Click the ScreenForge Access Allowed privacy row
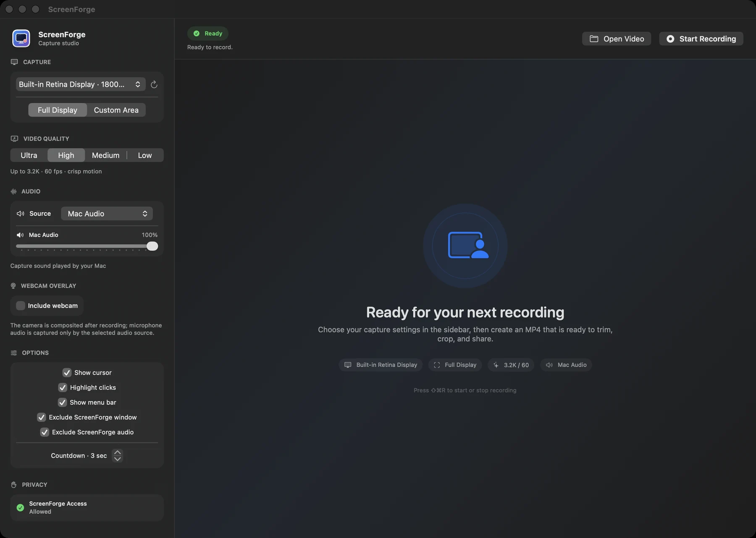Image resolution: width=756 pixels, height=538 pixels. [x=87, y=508]
